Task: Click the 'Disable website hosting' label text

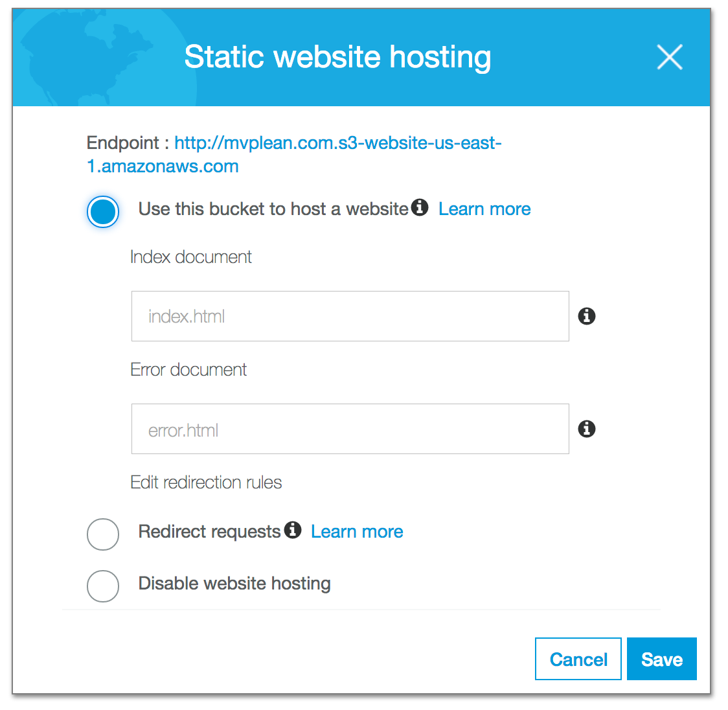Action: [234, 583]
